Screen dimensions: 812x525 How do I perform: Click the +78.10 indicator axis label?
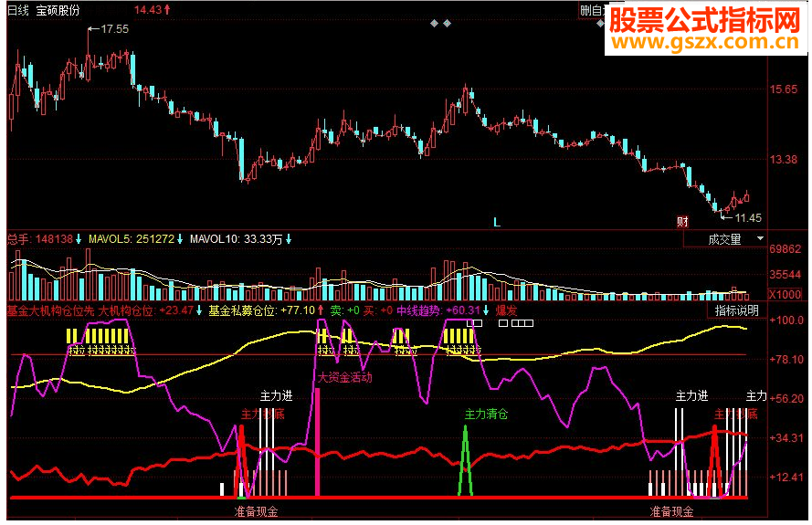point(786,360)
